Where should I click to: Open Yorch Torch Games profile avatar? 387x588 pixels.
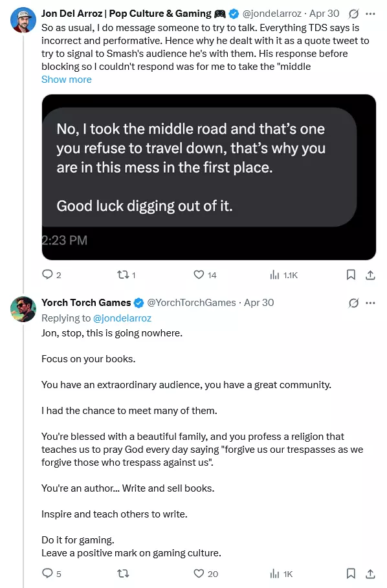(23, 309)
